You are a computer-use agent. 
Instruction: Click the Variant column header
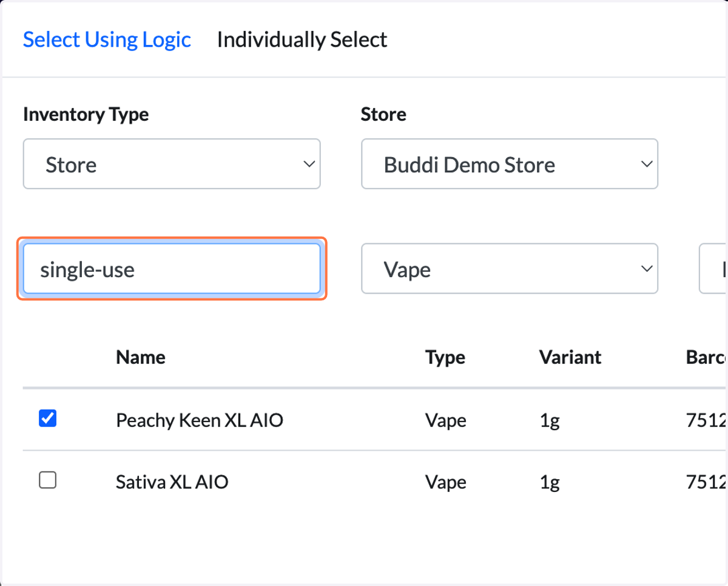[570, 357]
